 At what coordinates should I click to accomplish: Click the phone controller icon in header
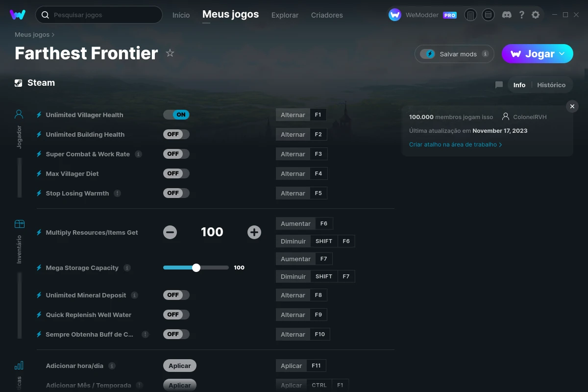tap(470, 15)
